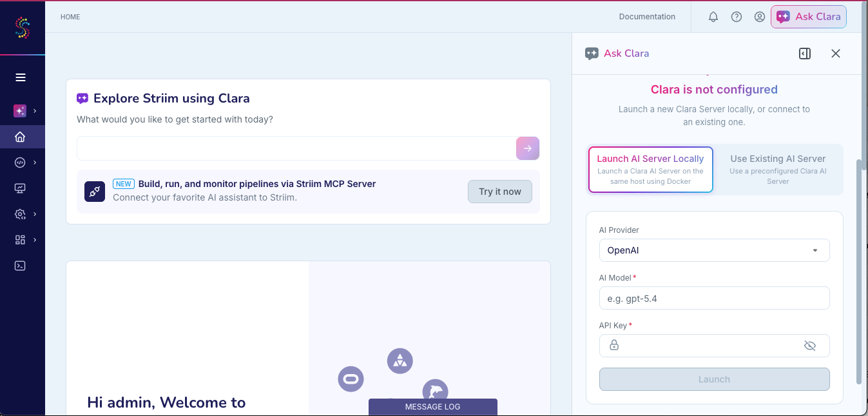Open the MESSAGE LOG bar
This screenshot has width=868, height=416.
pos(433,406)
